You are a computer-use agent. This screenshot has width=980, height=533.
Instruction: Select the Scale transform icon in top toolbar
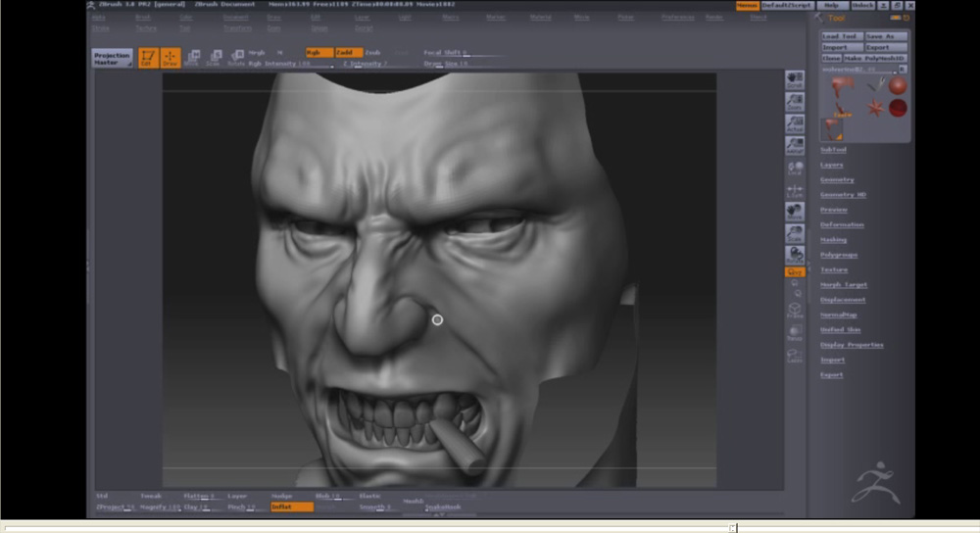(x=214, y=58)
